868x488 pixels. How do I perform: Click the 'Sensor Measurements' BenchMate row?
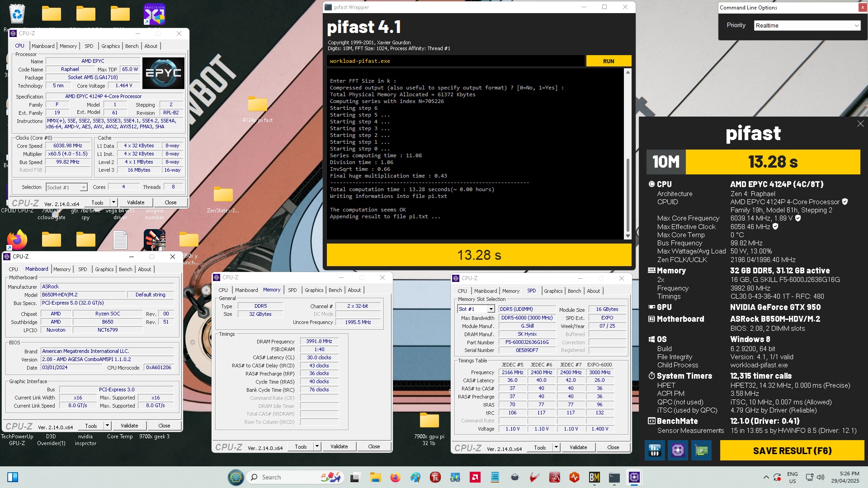pos(756,431)
